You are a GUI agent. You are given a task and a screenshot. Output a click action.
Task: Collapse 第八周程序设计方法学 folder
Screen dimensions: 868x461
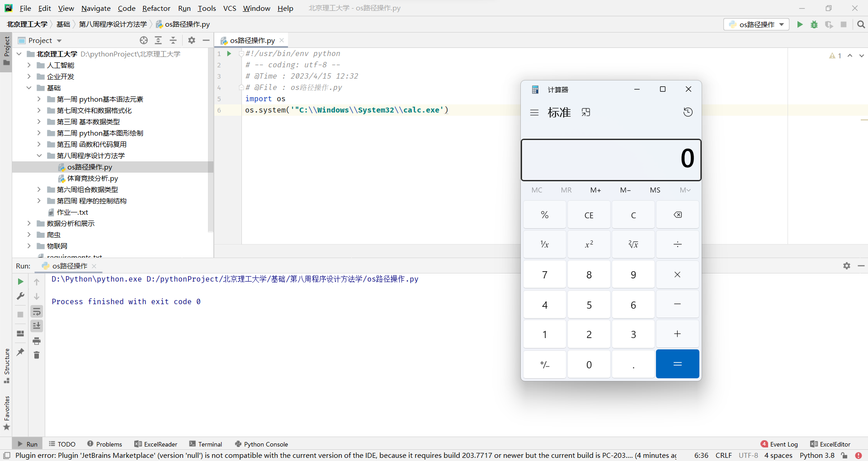39,155
